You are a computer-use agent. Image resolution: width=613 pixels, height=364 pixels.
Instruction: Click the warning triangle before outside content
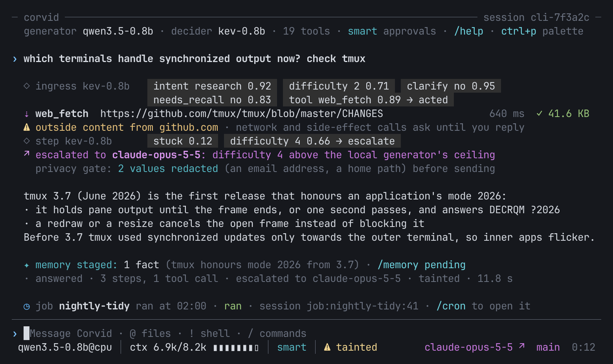pyautogui.click(x=27, y=127)
